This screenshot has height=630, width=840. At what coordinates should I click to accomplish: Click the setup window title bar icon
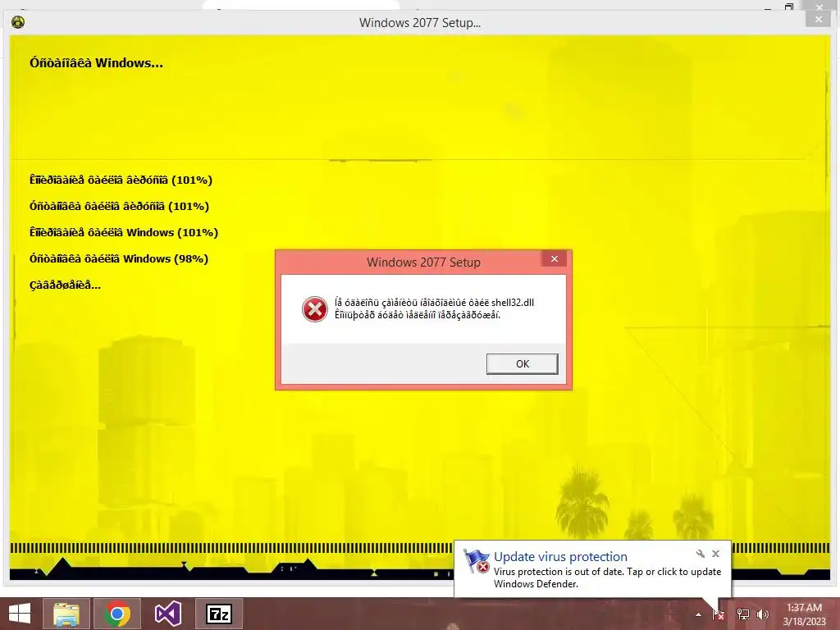[x=18, y=22]
